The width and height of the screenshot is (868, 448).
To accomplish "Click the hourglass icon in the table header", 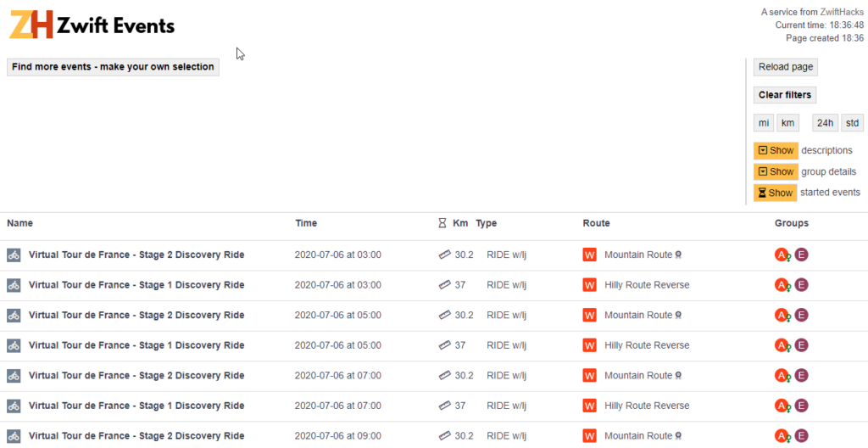I will [442, 223].
